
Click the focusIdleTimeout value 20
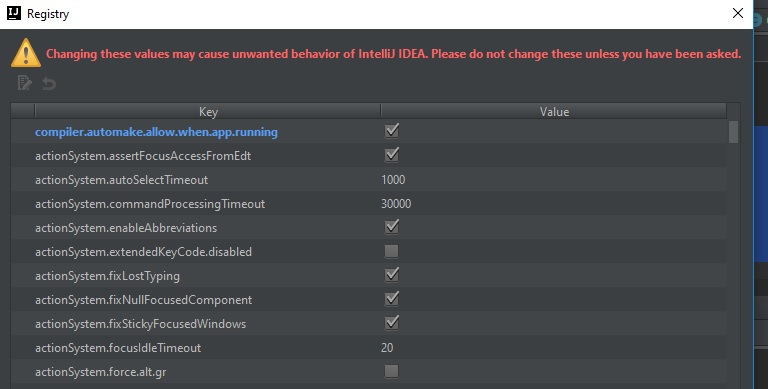[387, 348]
